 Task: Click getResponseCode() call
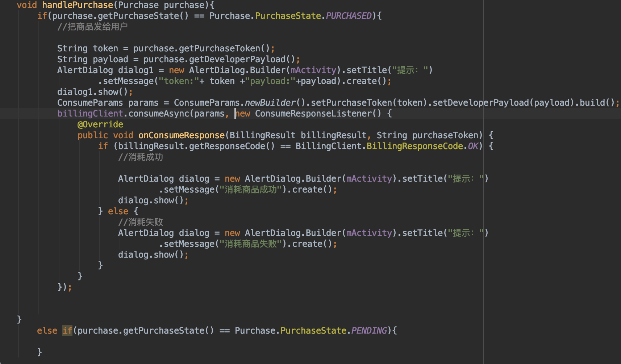(232, 146)
